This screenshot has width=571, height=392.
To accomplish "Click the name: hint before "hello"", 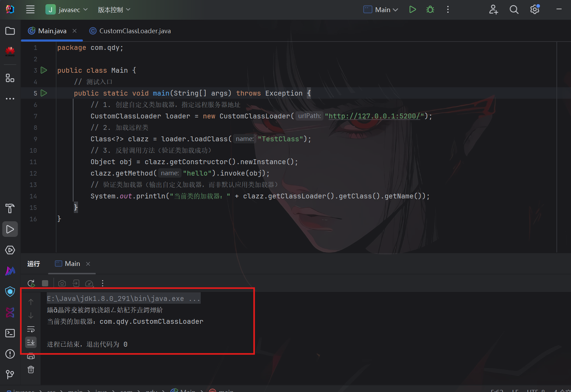I will [x=170, y=173].
